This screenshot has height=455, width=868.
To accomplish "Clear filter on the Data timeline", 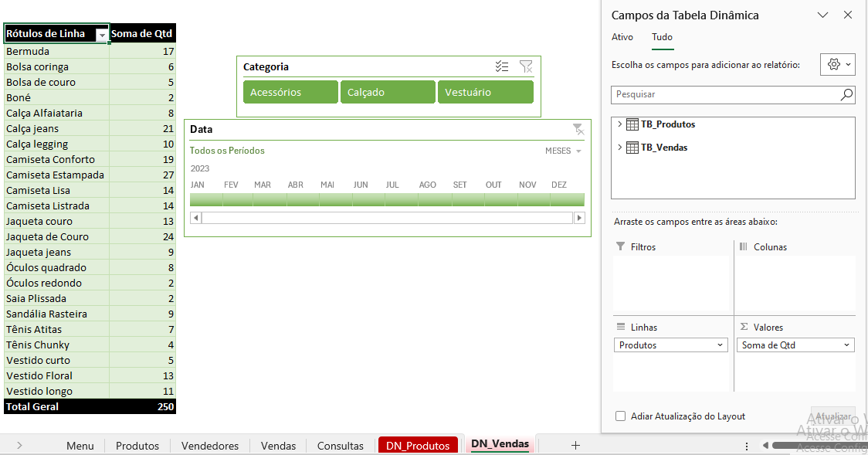I will click(578, 130).
